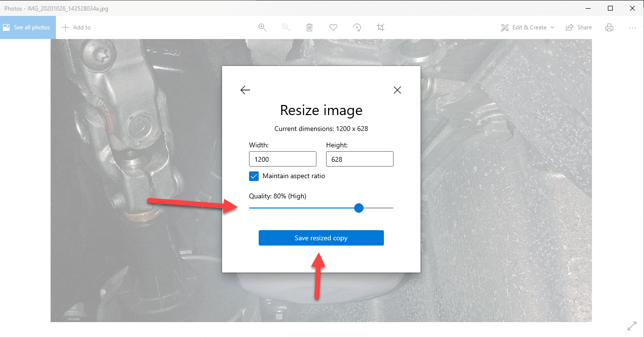Click the Quality: 80% (High) label

pos(277,196)
